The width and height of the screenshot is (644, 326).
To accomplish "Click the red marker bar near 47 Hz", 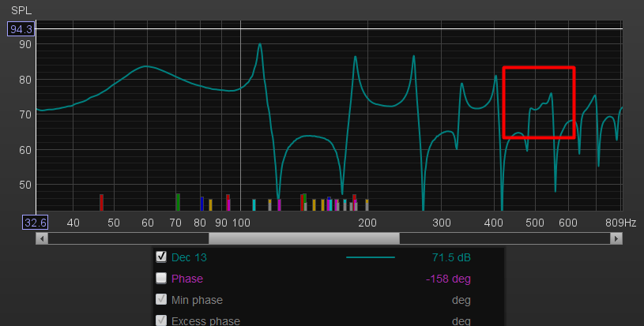I will (x=101, y=203).
